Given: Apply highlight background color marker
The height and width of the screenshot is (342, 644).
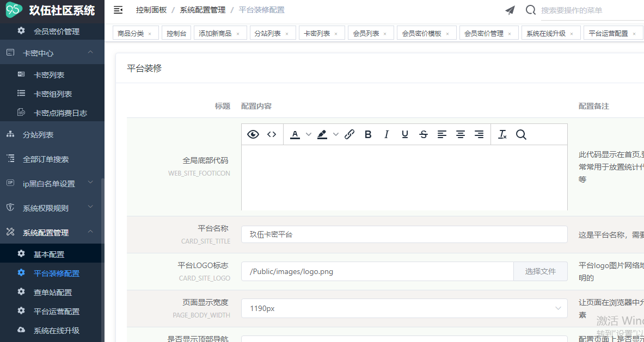Looking at the screenshot, I should tap(322, 134).
